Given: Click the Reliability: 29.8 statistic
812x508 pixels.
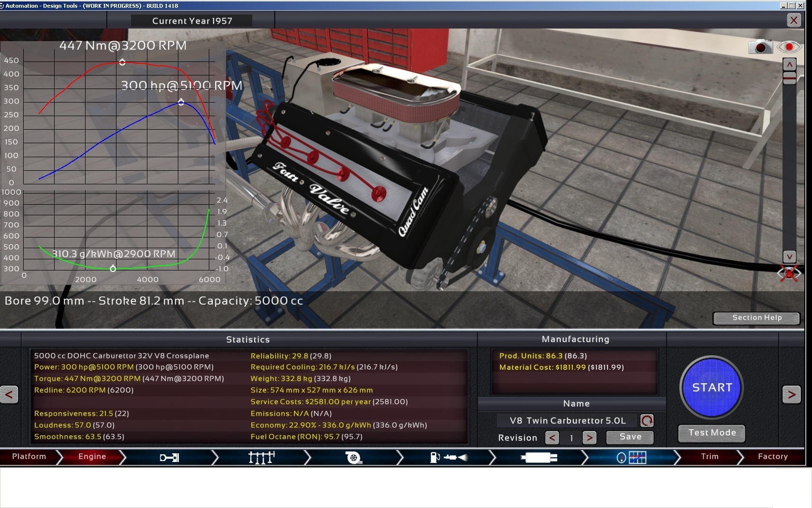Looking at the screenshot, I should pos(291,356).
